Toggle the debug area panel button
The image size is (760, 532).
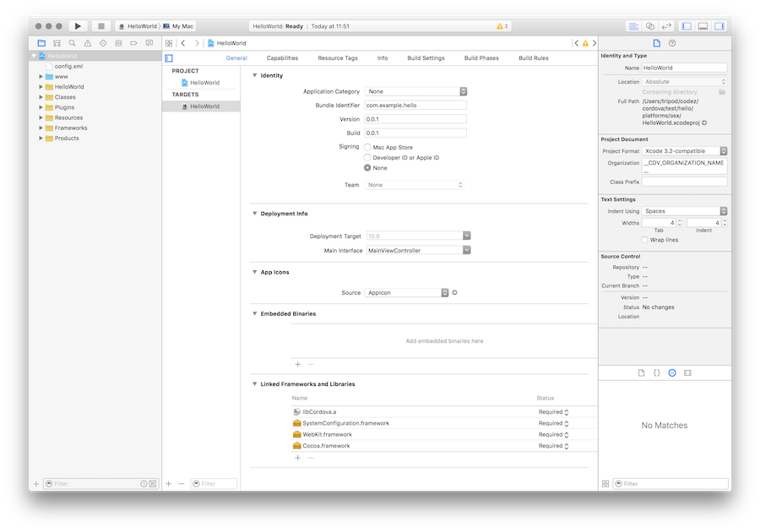pyautogui.click(x=703, y=26)
